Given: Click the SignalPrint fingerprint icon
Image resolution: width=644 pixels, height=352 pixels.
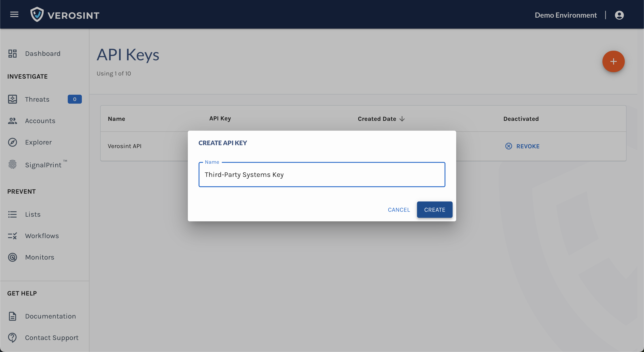Looking at the screenshot, I should tap(13, 165).
